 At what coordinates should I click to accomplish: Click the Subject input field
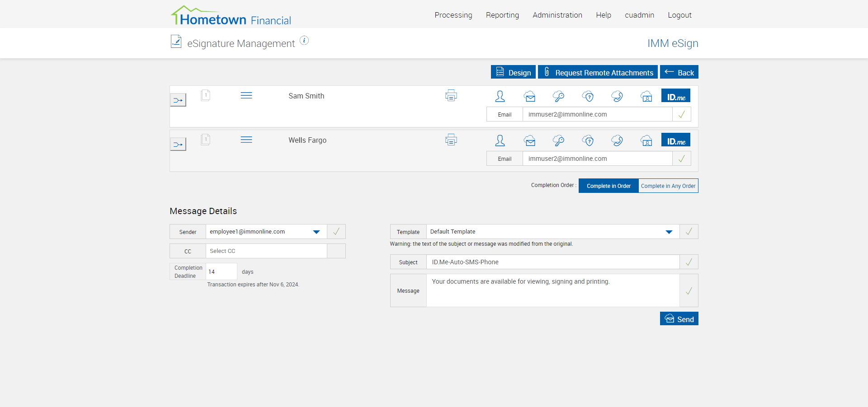point(553,262)
